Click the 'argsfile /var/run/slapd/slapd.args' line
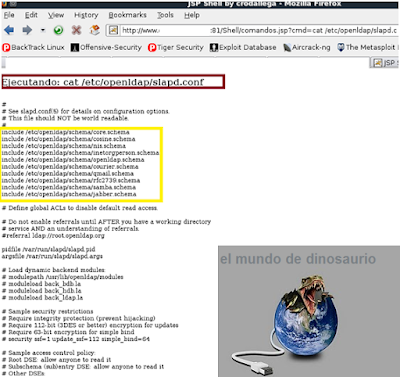The height and width of the screenshot is (377, 400). point(52,256)
